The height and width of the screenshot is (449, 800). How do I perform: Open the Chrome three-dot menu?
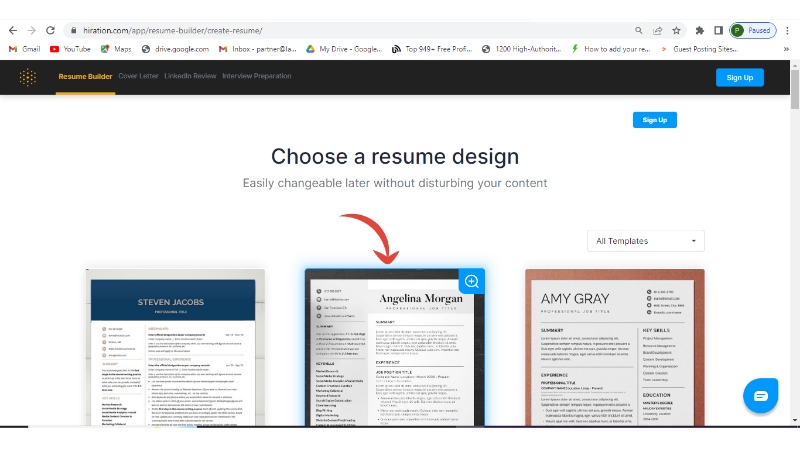tap(787, 31)
